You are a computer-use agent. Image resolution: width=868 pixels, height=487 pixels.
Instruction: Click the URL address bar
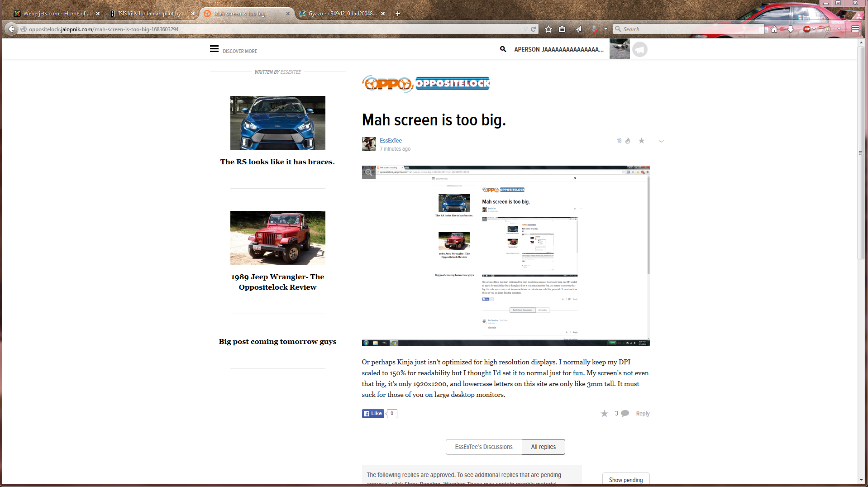[x=272, y=29]
